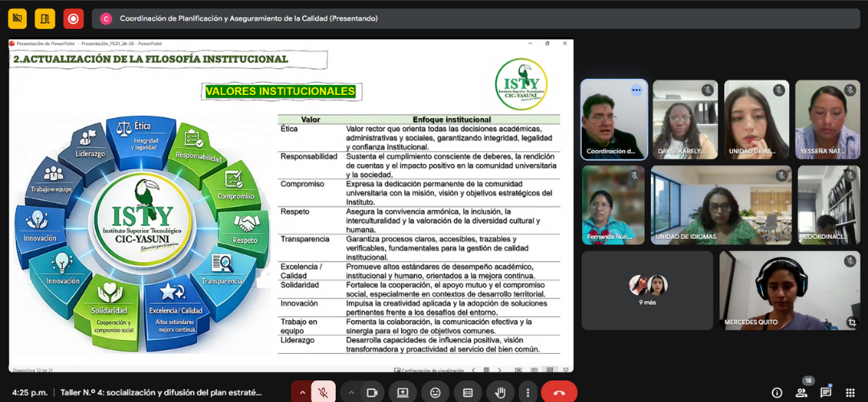Raise your hand in the meeting
This screenshot has width=868, height=402.
point(500,392)
